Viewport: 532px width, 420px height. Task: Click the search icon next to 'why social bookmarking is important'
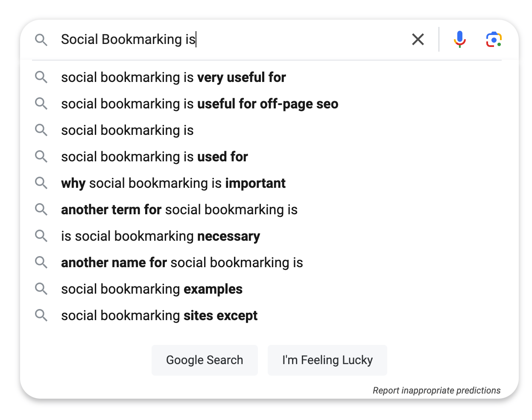[41, 183]
